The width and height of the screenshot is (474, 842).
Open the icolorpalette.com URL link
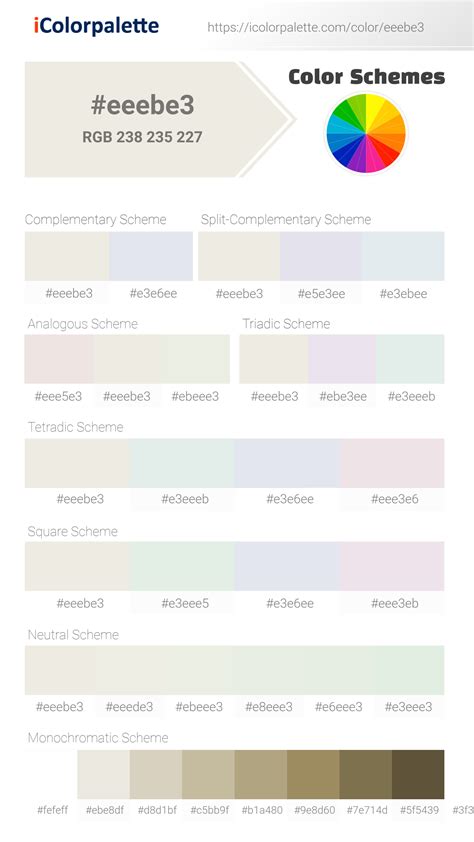316,27
